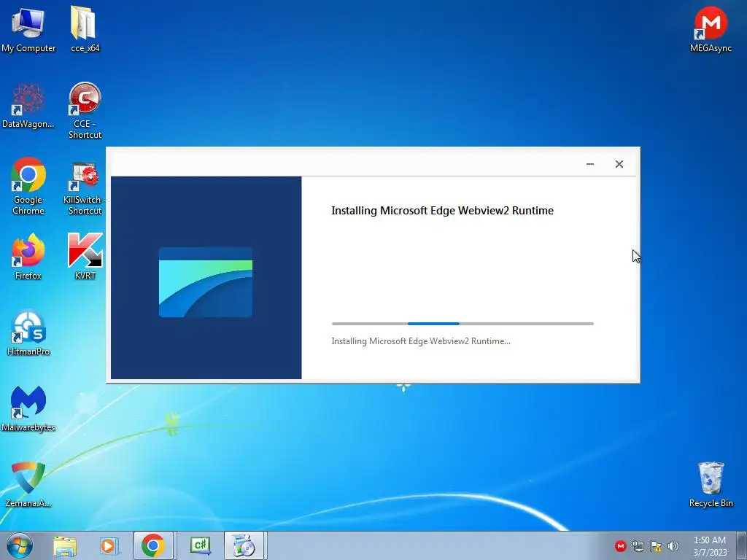Click the installation progress bar

click(462, 324)
